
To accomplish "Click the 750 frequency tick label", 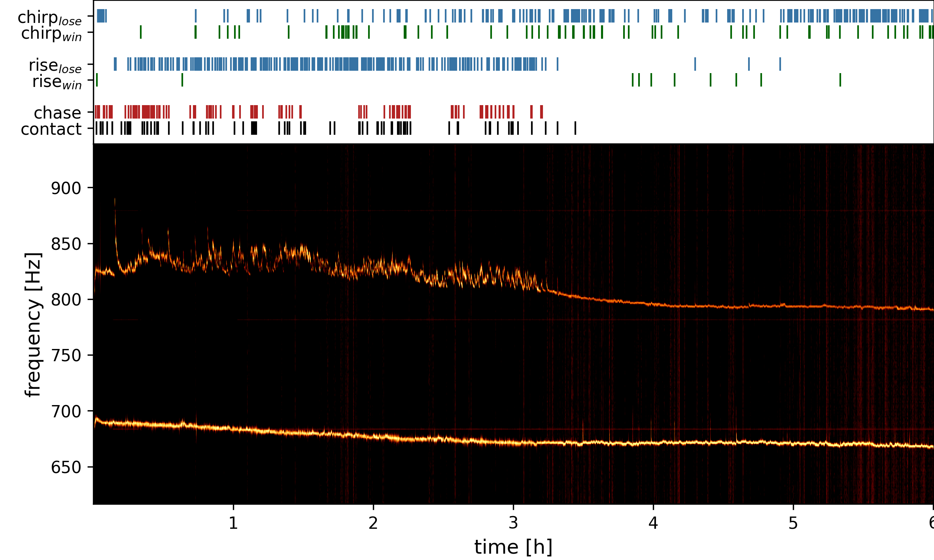I will (x=66, y=356).
